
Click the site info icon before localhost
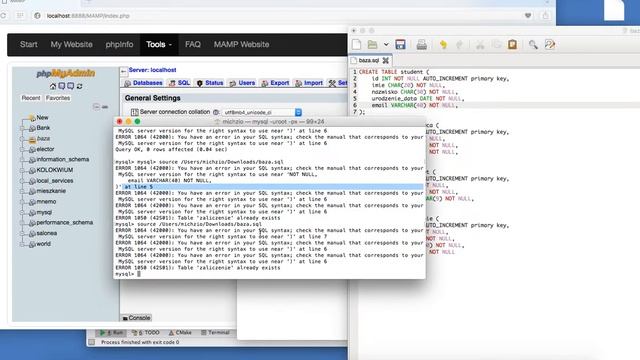[x=37, y=16]
